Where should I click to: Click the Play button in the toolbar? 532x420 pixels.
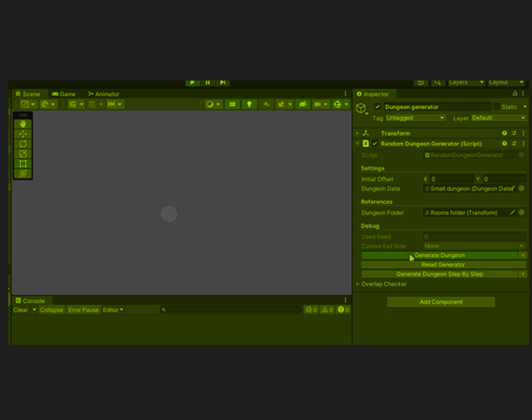(x=192, y=82)
